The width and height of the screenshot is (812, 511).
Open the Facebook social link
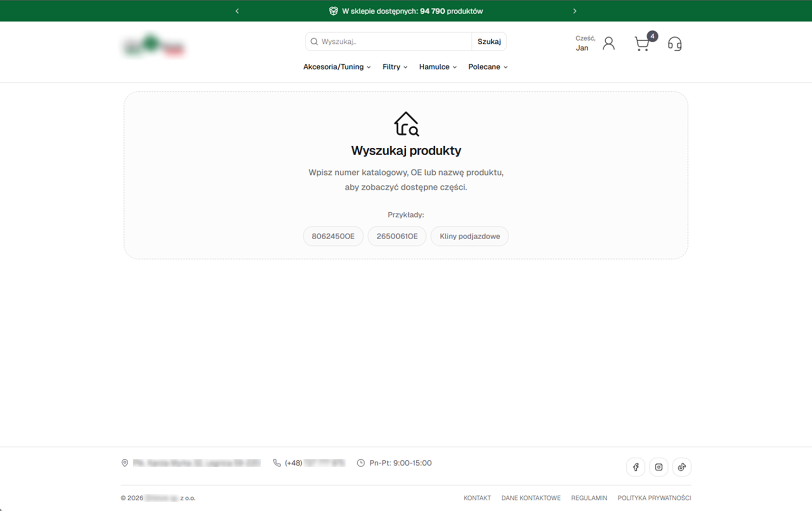pos(636,467)
